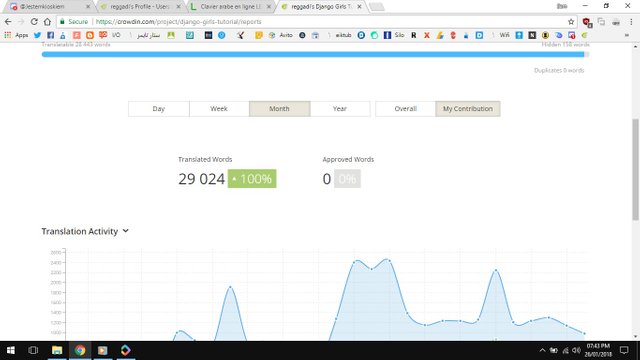Viewport: 640px width, 360px height.
Task: Select the Year period filter
Action: tap(340, 109)
